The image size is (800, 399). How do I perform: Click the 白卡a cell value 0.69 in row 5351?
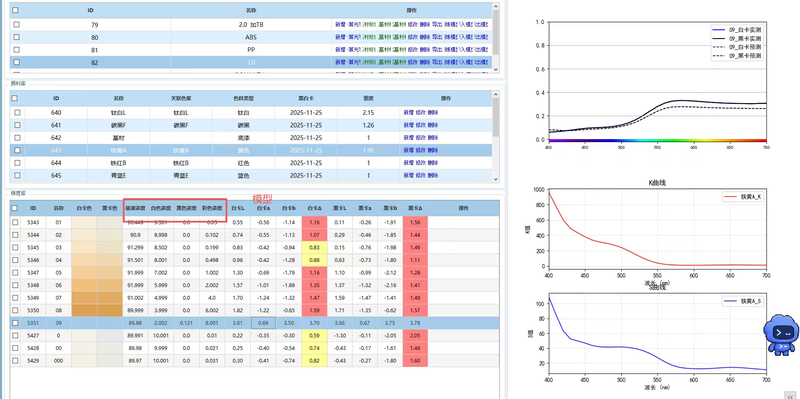coord(263,323)
